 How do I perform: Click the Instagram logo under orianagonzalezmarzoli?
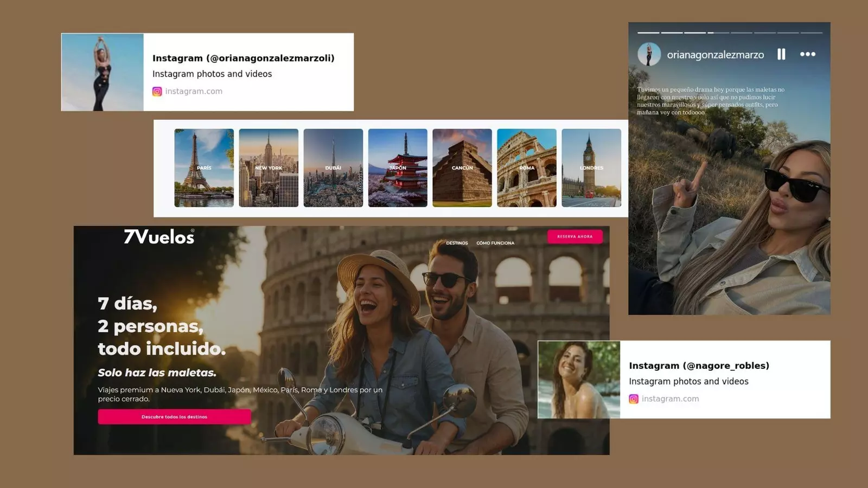(x=157, y=92)
